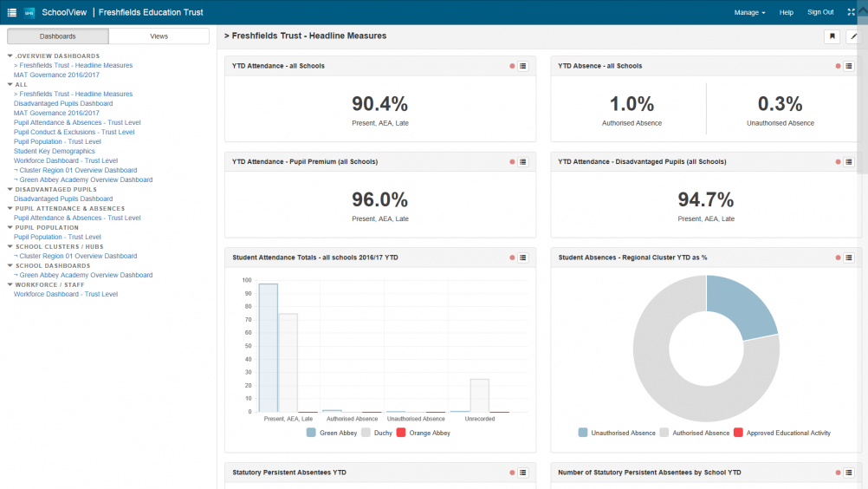Open Pupil Conduct & Exclusions - Trust Level
The width and height of the screenshot is (868, 489).
click(x=74, y=132)
